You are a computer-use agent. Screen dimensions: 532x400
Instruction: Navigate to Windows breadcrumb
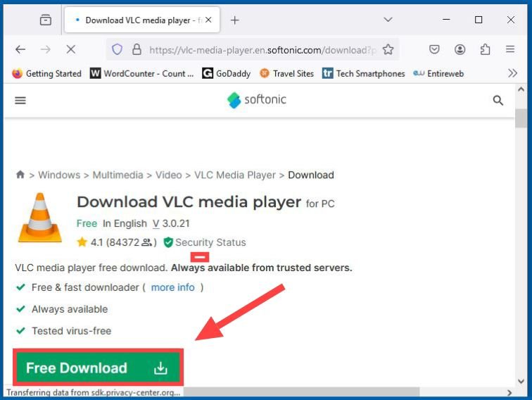click(59, 175)
